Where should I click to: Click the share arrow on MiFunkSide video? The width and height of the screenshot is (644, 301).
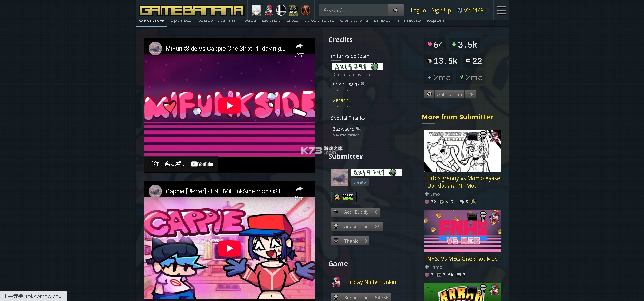click(x=299, y=46)
